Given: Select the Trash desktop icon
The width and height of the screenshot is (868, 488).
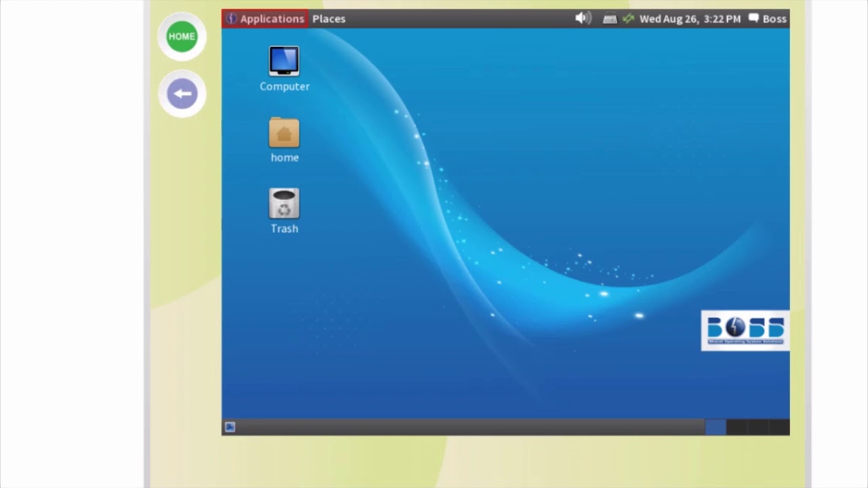Looking at the screenshot, I should (284, 211).
